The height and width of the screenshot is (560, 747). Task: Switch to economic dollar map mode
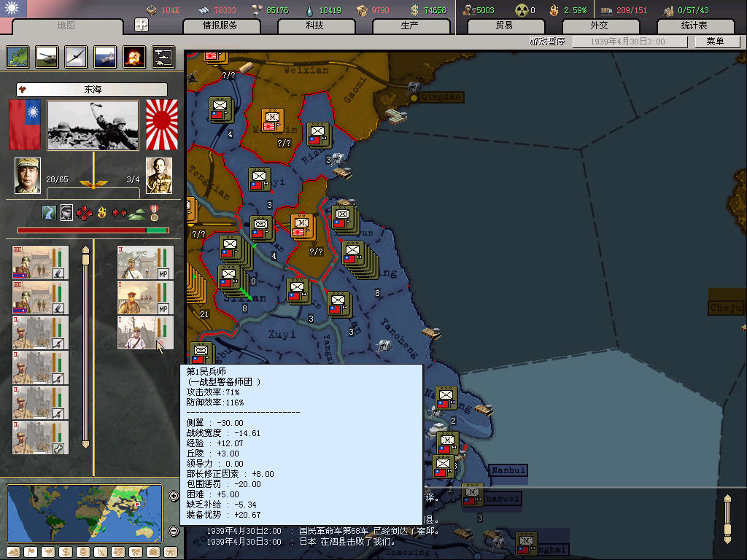pos(66,552)
